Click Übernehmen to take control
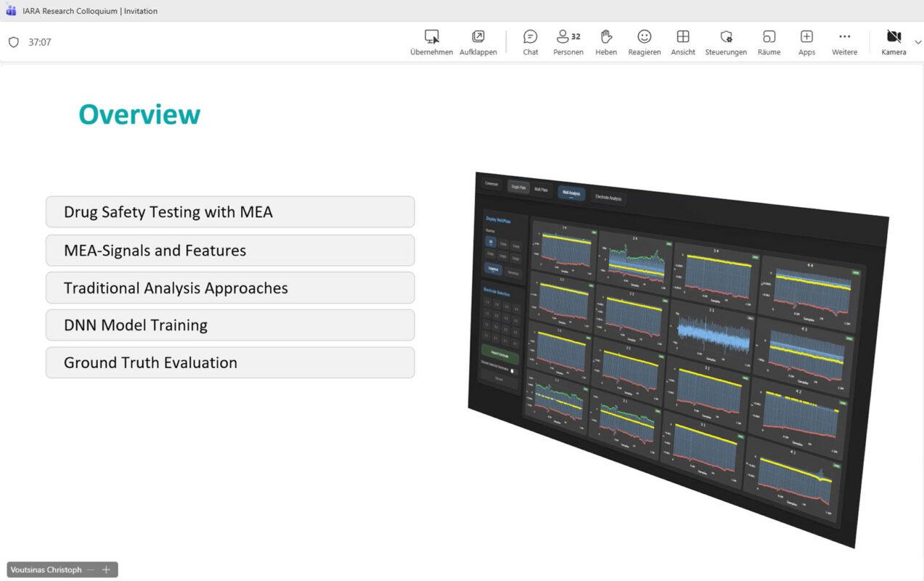Screen dimensions: 924x581 (431, 42)
